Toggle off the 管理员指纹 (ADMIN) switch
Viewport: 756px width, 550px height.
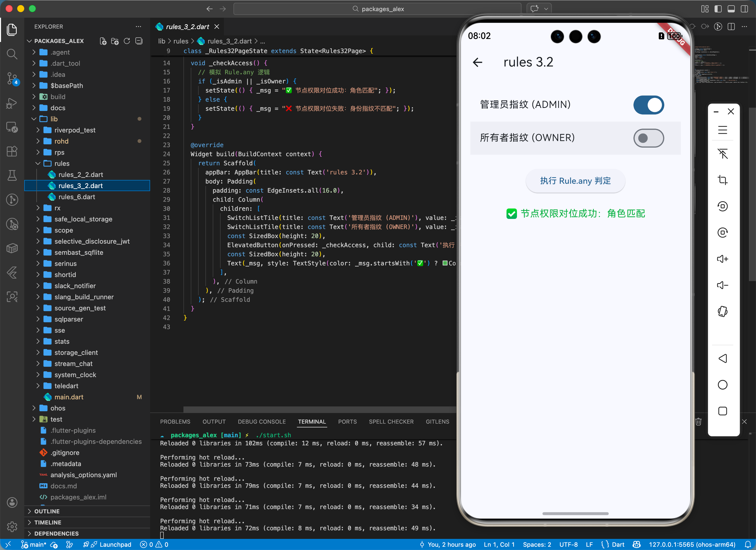648,105
